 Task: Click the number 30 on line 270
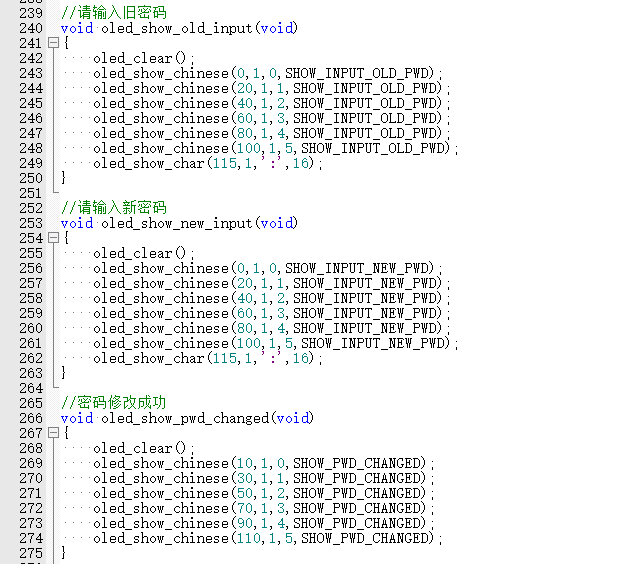pyautogui.click(x=245, y=478)
